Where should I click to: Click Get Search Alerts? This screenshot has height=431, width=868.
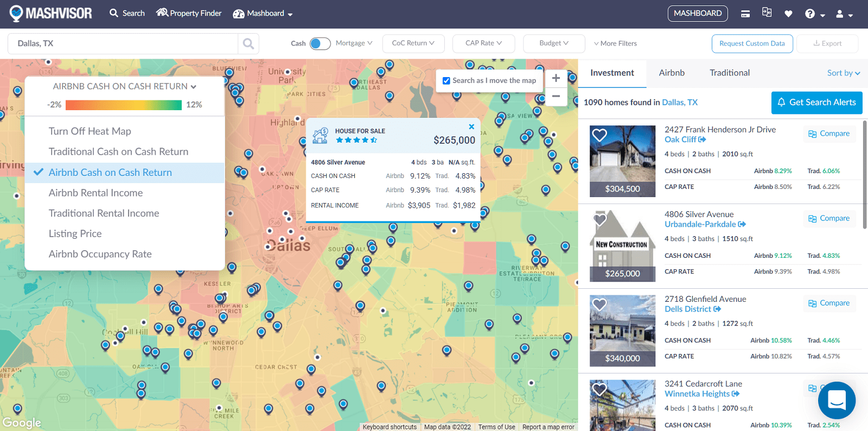coord(816,103)
